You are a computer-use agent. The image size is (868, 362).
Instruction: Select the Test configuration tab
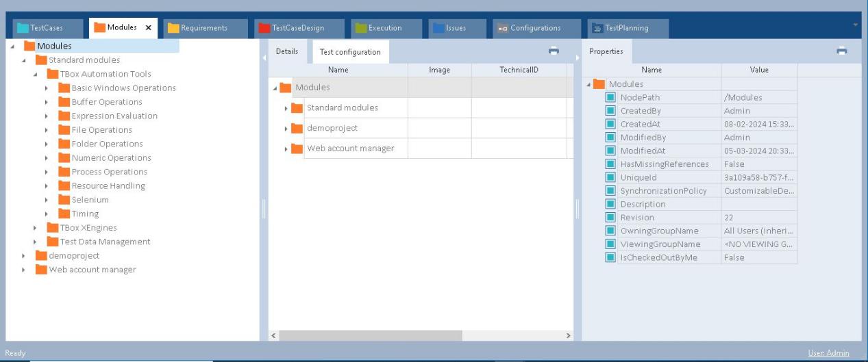pyautogui.click(x=350, y=51)
